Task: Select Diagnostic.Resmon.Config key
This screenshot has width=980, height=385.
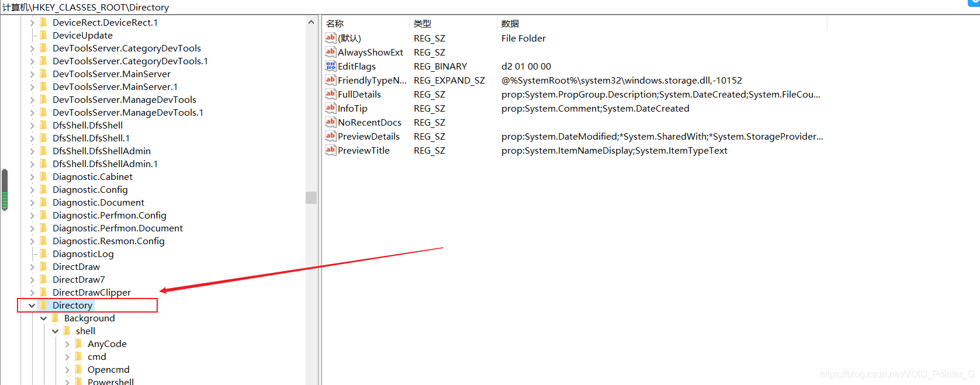Action: [x=109, y=241]
